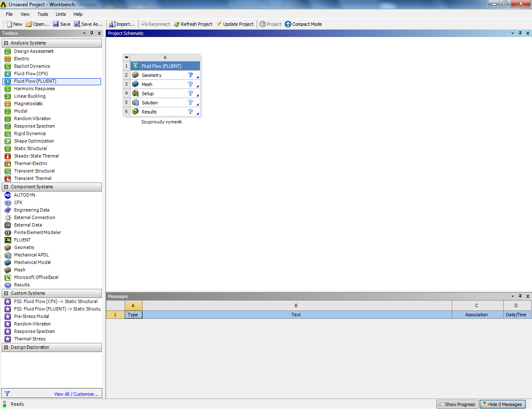Select the Fluid Flow (CFX) icon

tap(7, 74)
